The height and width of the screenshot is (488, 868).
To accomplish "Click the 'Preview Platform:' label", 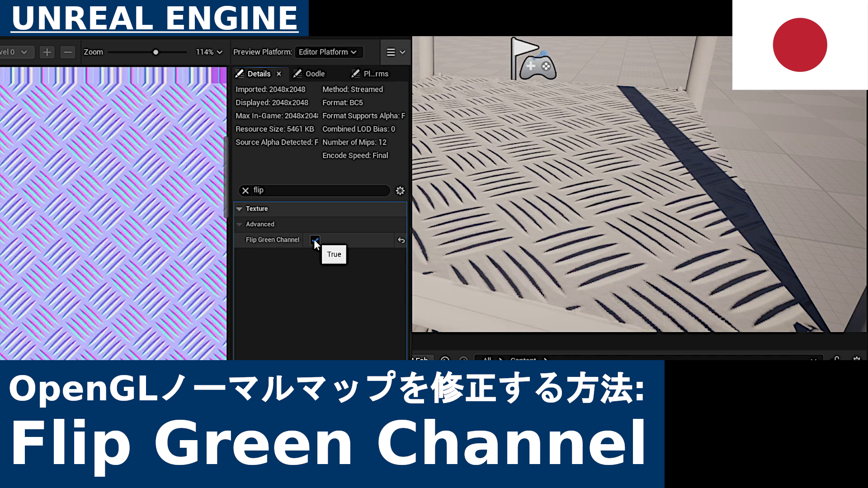I will pos(263,52).
